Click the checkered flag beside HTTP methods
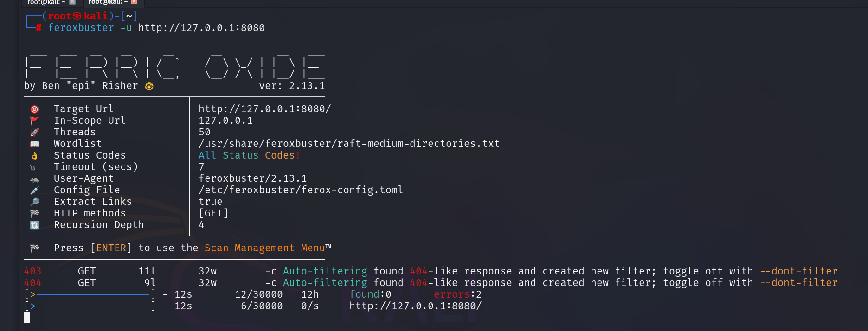This screenshot has width=868, height=331. pos(34,214)
